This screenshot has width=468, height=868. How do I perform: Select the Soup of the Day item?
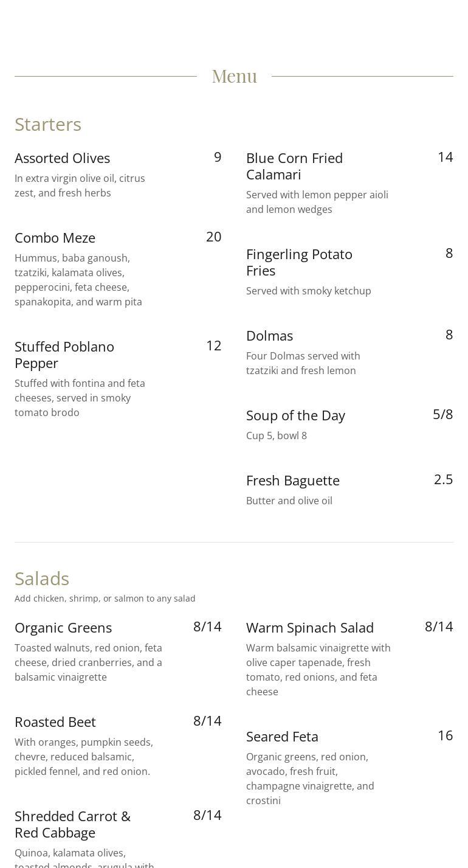(x=295, y=415)
